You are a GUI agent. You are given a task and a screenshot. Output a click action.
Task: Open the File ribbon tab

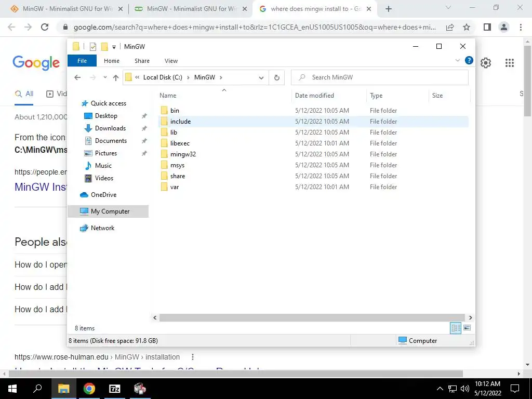(x=82, y=61)
